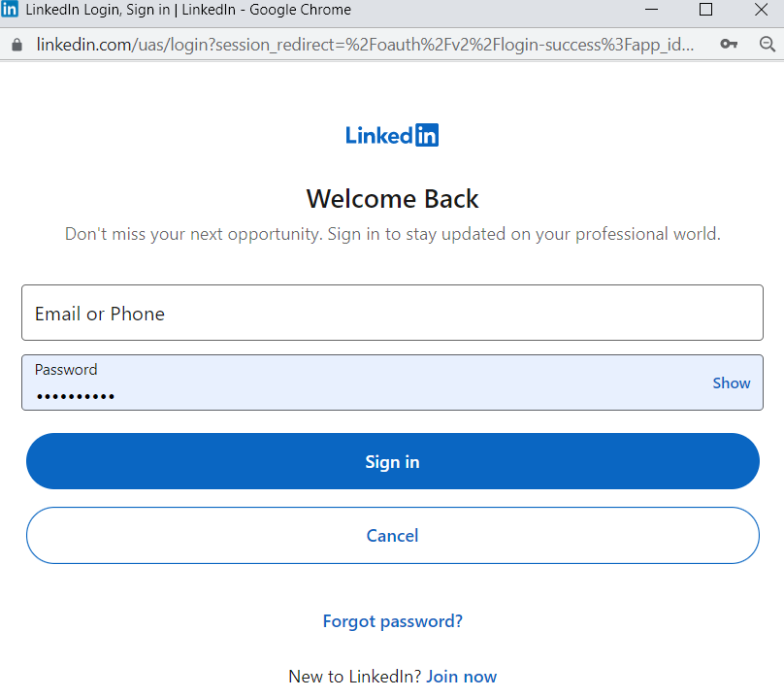Click the Cancel button
This screenshot has height=698, width=784.
tap(393, 535)
